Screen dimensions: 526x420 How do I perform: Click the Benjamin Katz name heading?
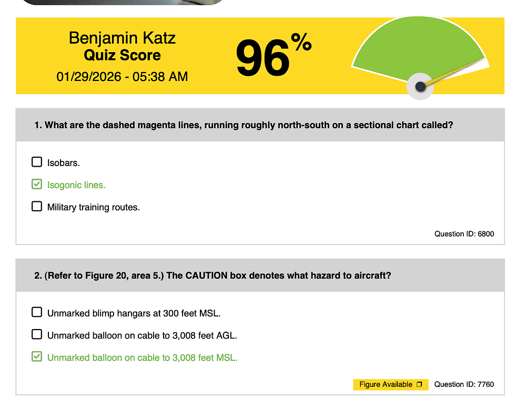tap(122, 38)
